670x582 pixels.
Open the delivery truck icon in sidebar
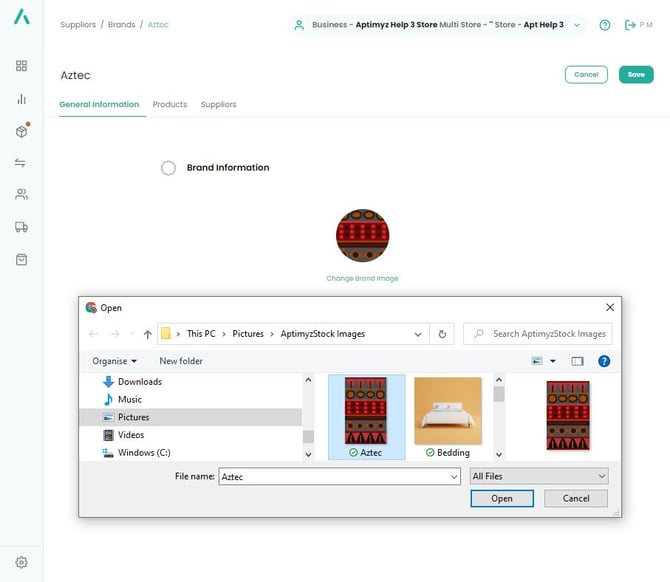pyautogui.click(x=21, y=227)
